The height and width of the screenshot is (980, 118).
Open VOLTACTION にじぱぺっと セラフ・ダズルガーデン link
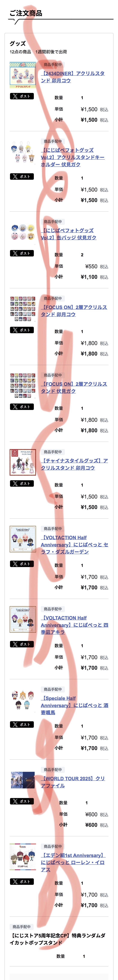[75, 544]
